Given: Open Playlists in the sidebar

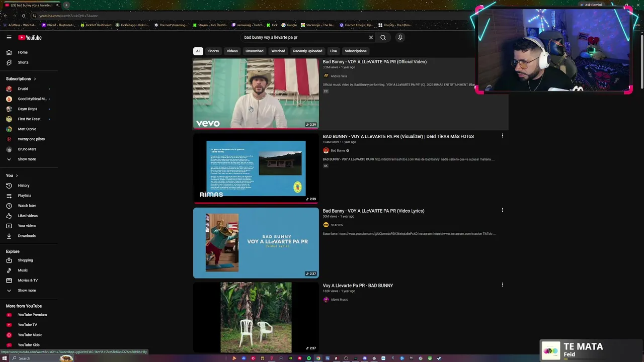Looking at the screenshot, I should (28, 196).
